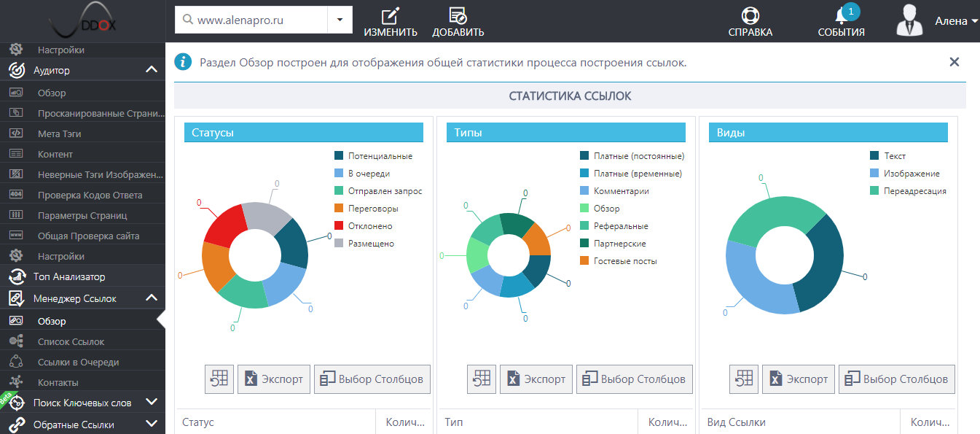Click the Обратные Ссылки icon

coord(16,425)
